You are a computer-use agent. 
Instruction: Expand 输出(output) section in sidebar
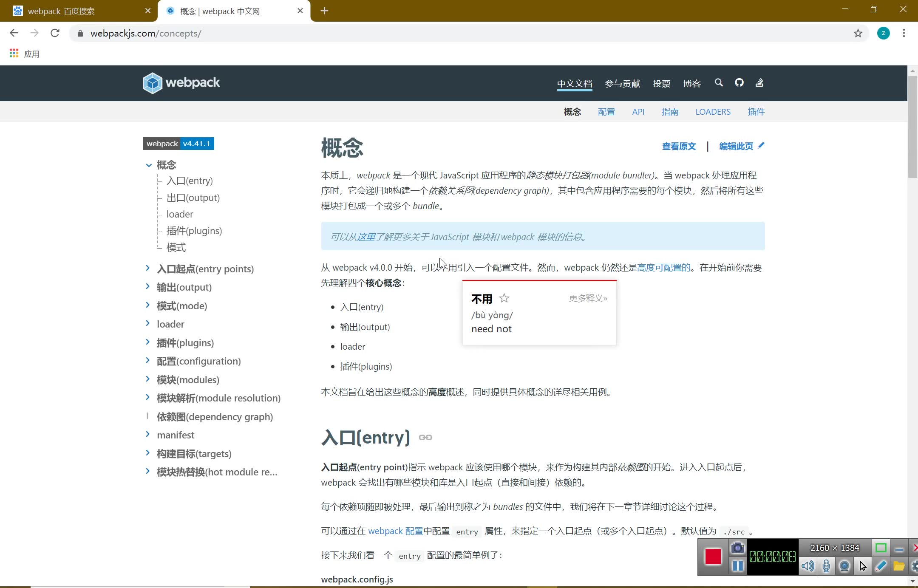147,286
